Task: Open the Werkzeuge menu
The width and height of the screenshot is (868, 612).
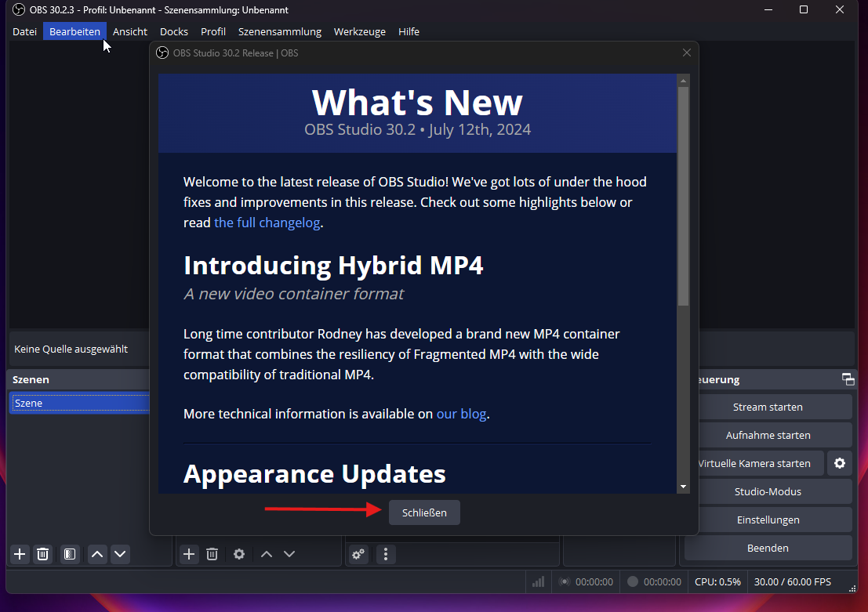Action: 360,31
